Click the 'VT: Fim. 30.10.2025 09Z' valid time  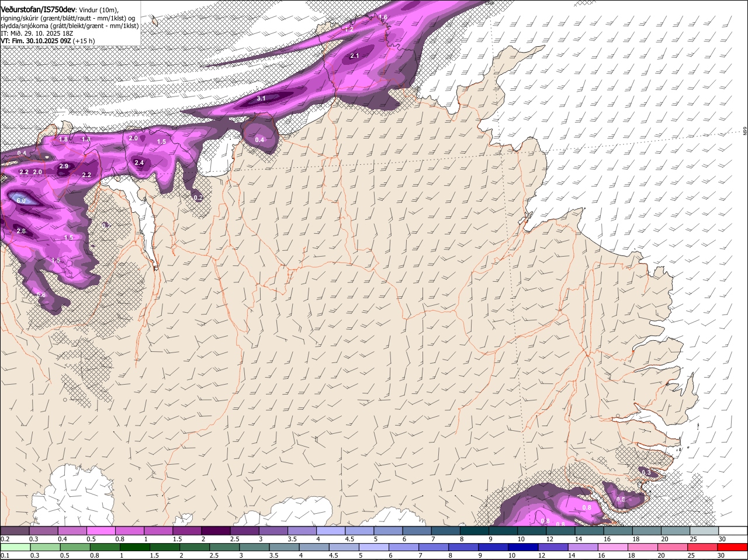pyautogui.click(x=36, y=41)
